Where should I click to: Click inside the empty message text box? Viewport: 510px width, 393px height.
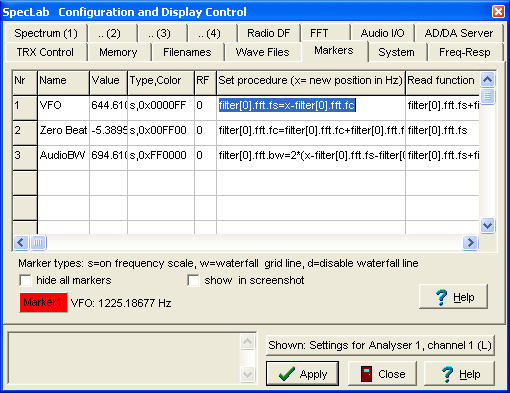[123, 358]
